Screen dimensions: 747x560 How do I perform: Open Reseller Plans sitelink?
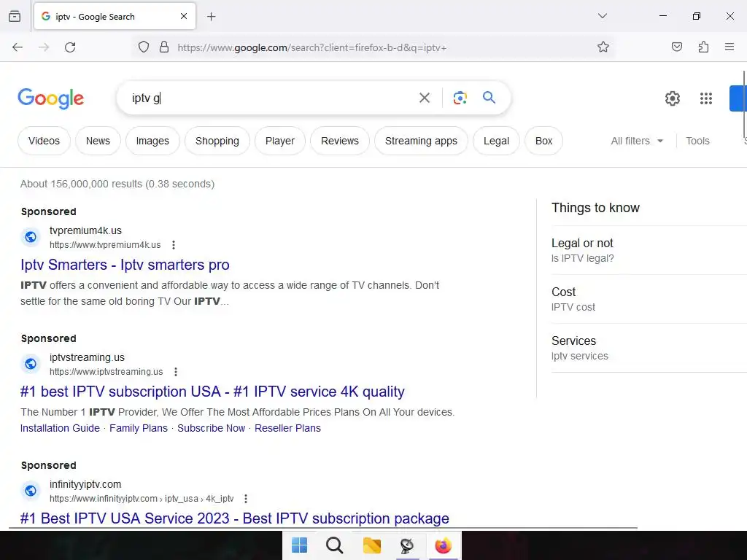coord(287,428)
